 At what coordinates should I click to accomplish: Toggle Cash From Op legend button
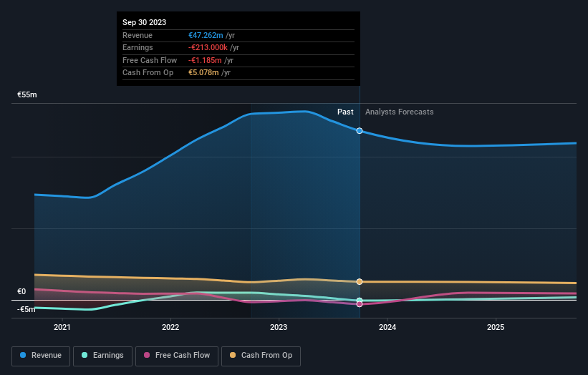pos(261,356)
